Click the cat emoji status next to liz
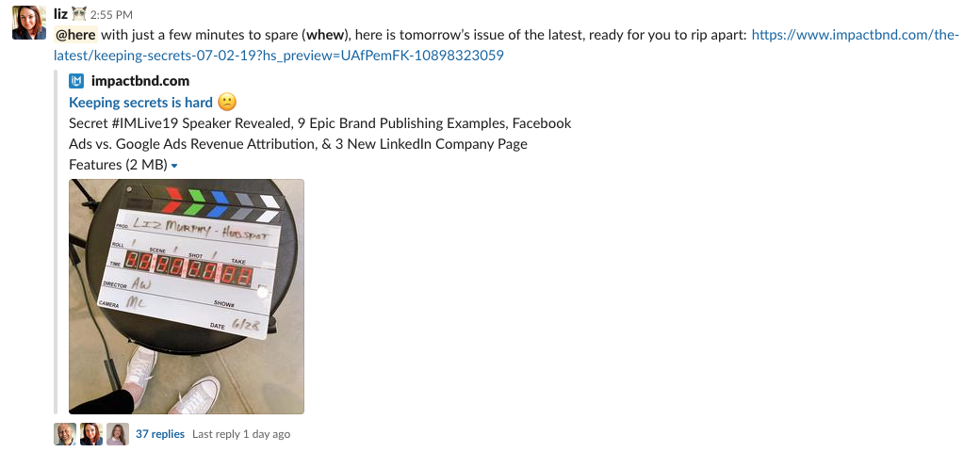The image size is (980, 452). 79,14
